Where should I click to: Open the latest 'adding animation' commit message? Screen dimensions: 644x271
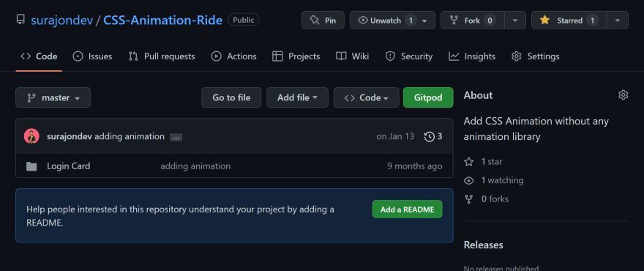coord(130,136)
